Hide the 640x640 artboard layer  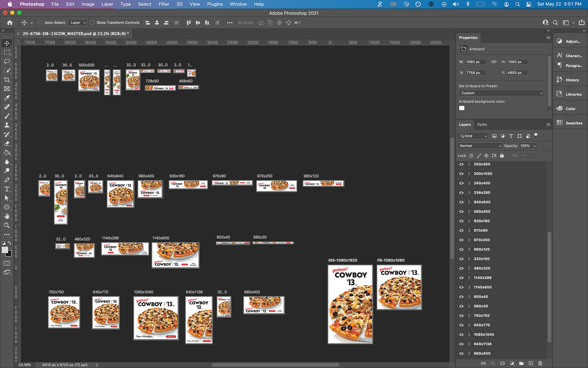coord(461,202)
